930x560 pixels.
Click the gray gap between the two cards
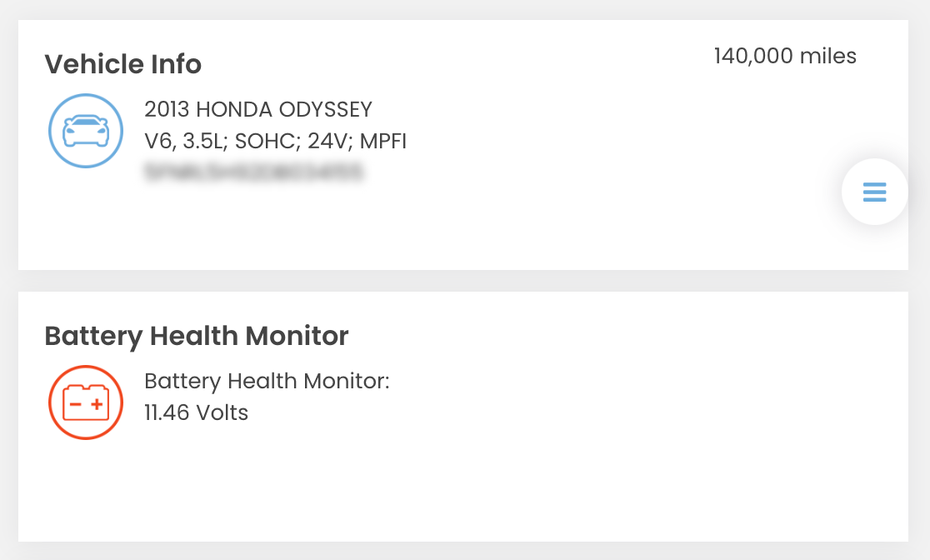[x=463, y=281]
